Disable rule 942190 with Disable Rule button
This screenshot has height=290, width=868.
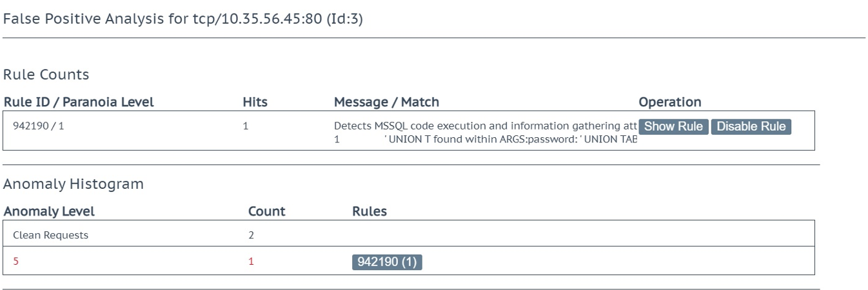751,127
